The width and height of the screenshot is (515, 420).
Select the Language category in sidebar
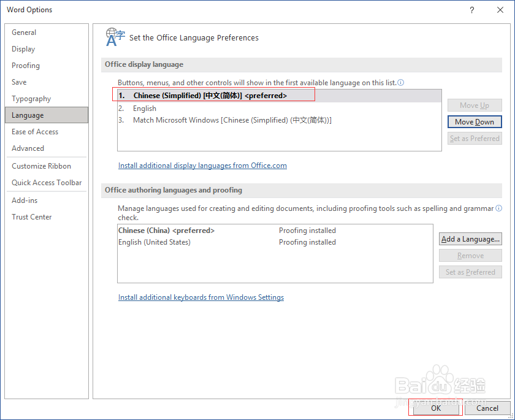[x=47, y=115]
